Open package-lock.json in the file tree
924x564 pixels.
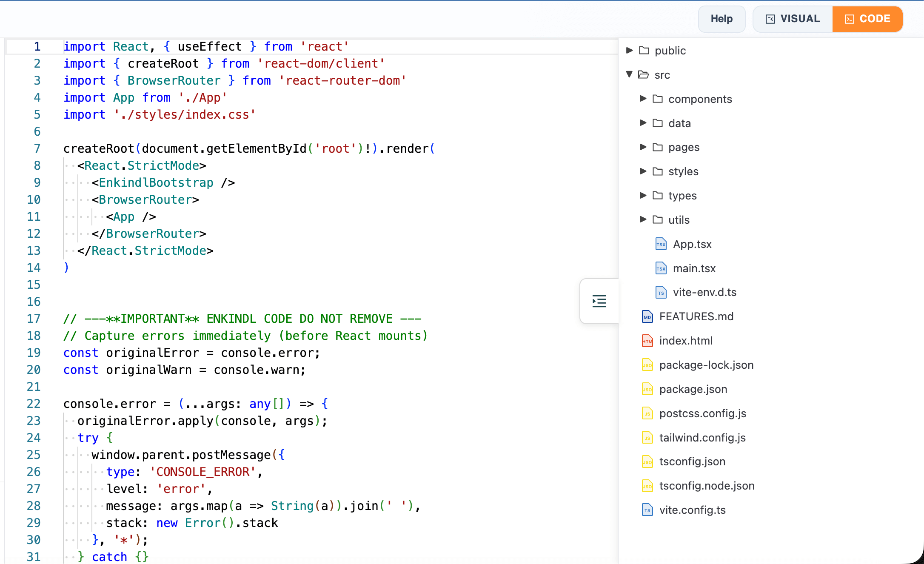click(706, 365)
